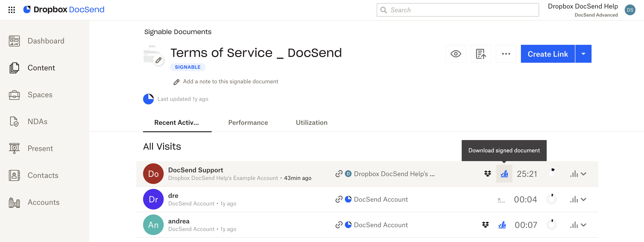Open the Utilization tab

pyautogui.click(x=311, y=123)
